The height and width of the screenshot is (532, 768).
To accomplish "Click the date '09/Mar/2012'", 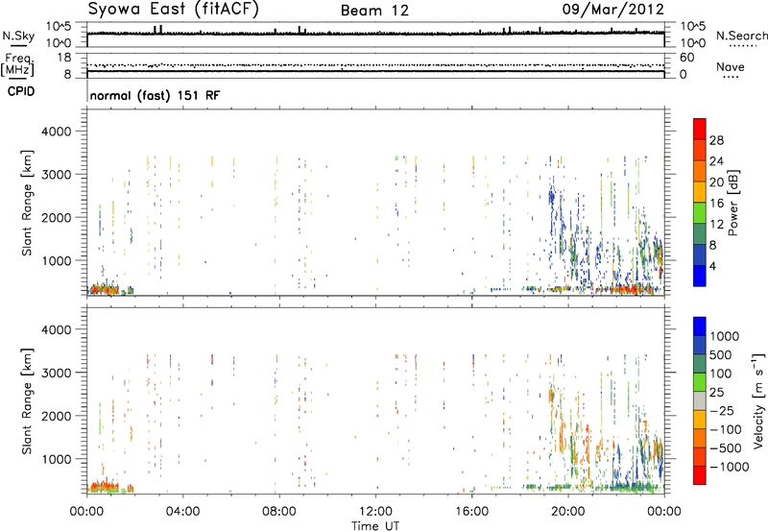I will coord(612,10).
